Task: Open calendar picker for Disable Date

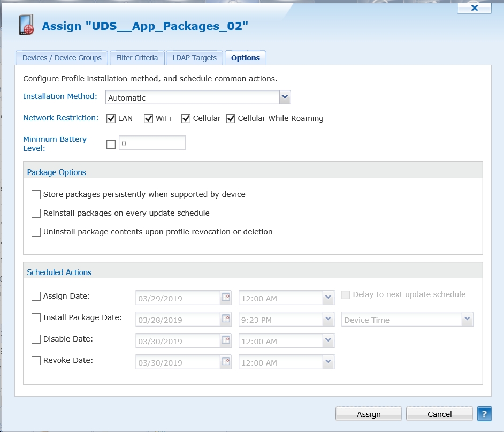Action: pyautogui.click(x=226, y=340)
